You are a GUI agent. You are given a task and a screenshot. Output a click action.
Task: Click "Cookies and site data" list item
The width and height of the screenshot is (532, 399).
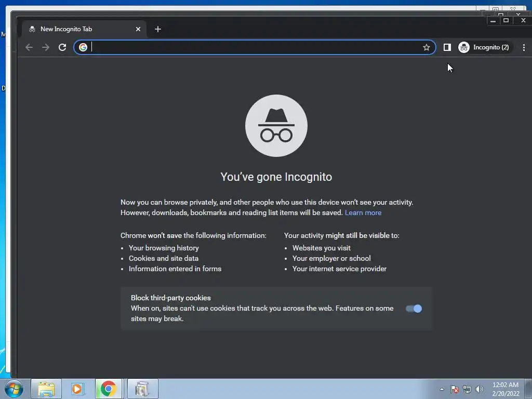pos(164,259)
